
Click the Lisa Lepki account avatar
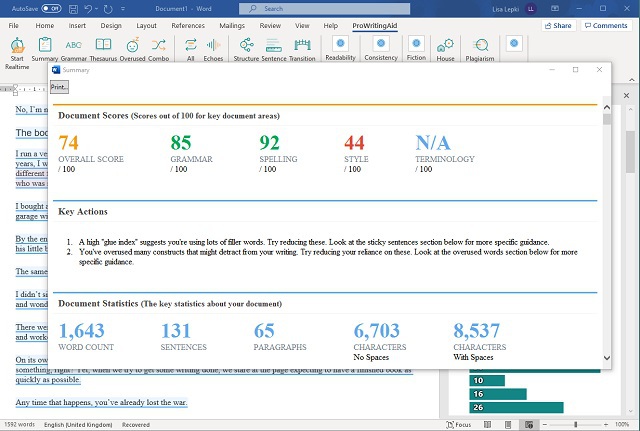(531, 9)
